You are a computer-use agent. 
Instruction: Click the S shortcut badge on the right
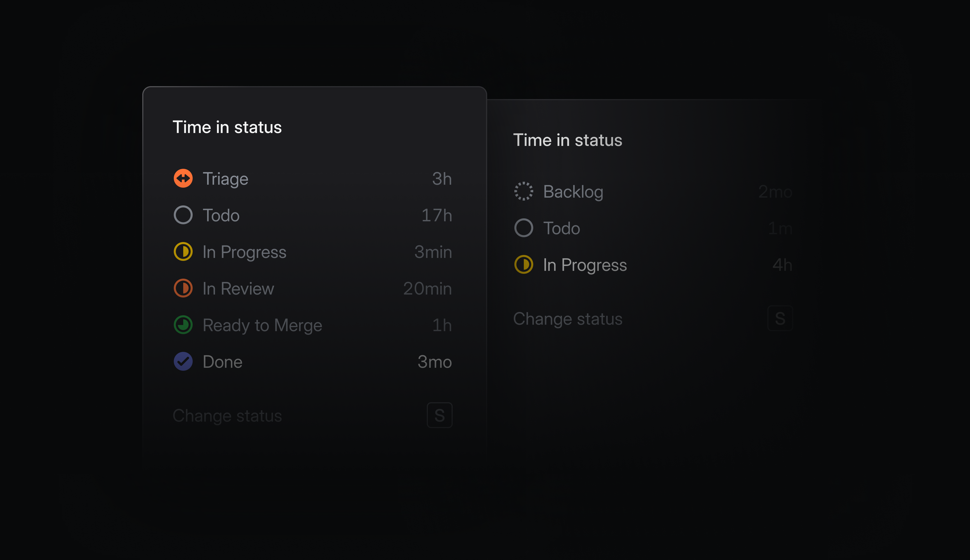coord(780,318)
